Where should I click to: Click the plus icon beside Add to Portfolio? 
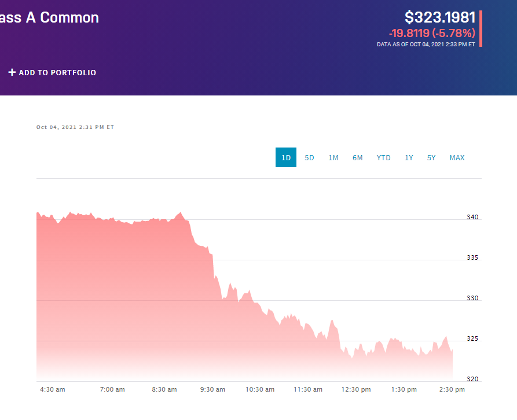[x=12, y=72]
